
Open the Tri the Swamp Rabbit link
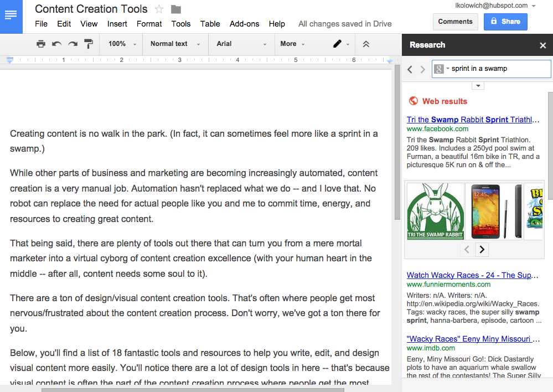tap(473, 120)
